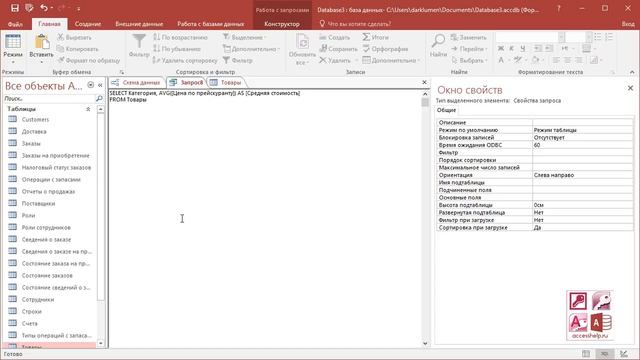Viewport: 640px width, 360px height.
Task: Collapse the ribbon with the arrow
Action: coord(632,72)
